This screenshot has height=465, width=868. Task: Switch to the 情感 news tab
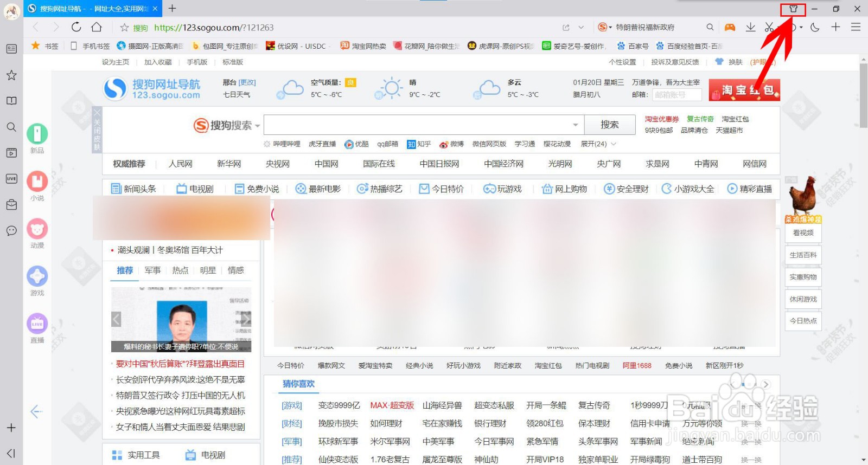(x=235, y=270)
